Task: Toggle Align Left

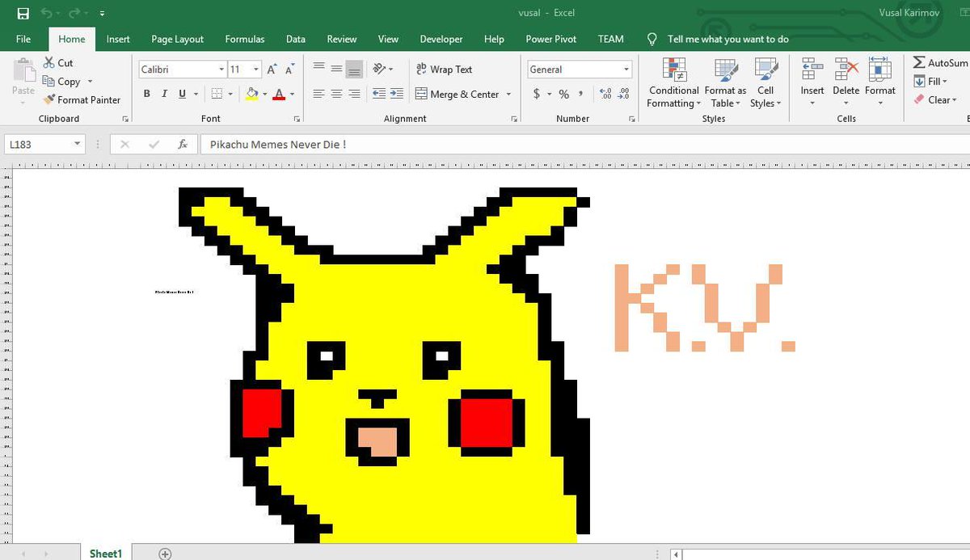Action: click(318, 94)
